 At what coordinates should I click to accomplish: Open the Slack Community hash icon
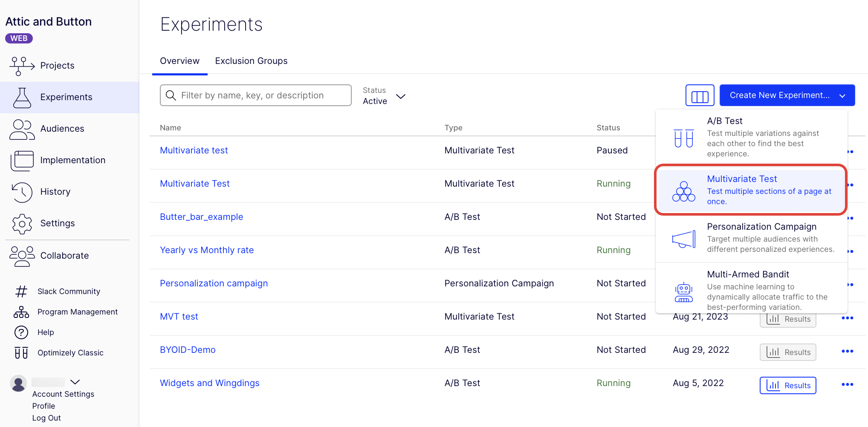(x=21, y=291)
